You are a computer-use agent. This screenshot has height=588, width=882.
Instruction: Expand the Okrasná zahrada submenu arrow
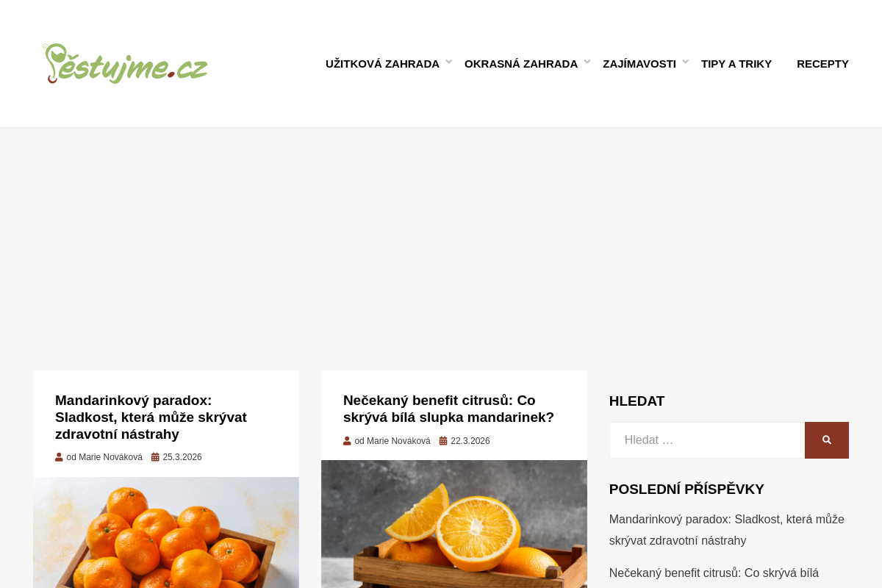[587, 62]
